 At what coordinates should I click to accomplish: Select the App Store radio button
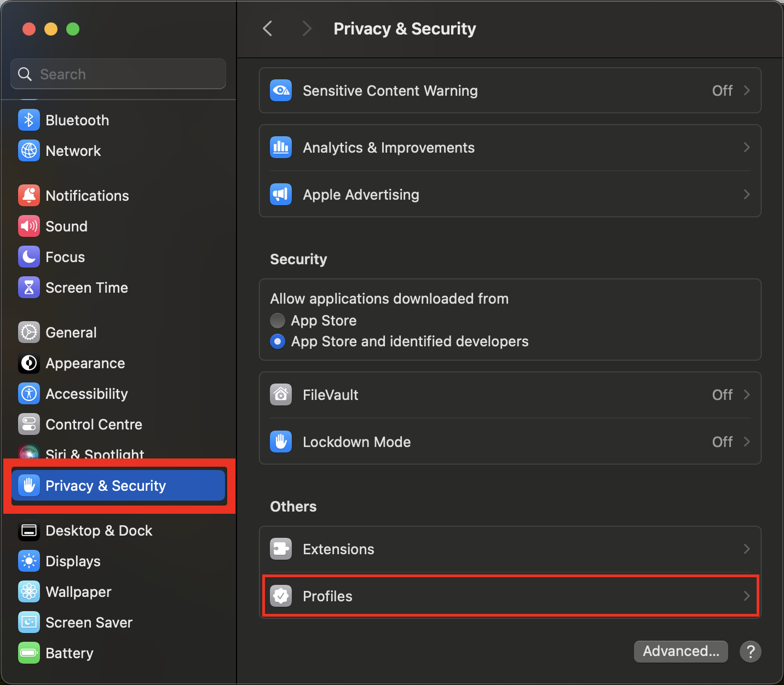point(278,321)
